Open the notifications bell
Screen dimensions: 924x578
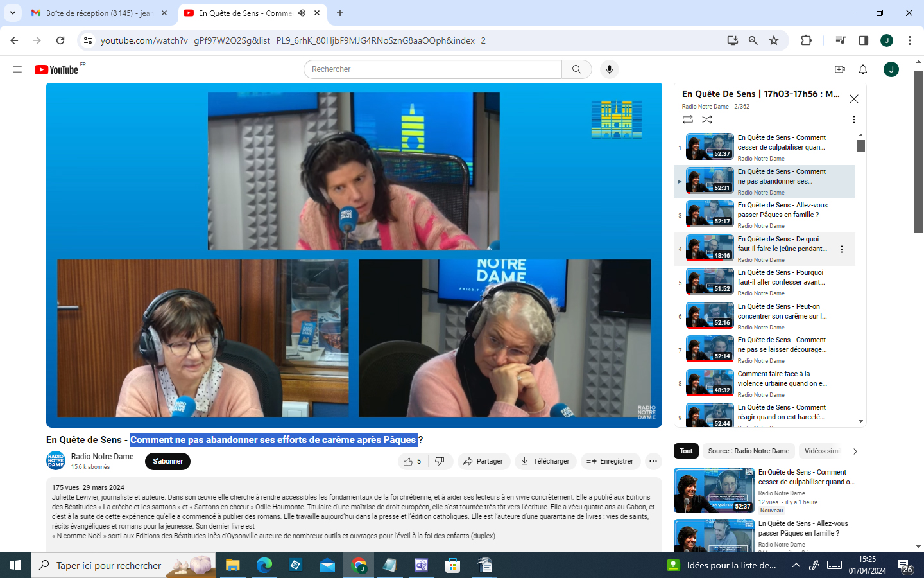click(x=863, y=69)
